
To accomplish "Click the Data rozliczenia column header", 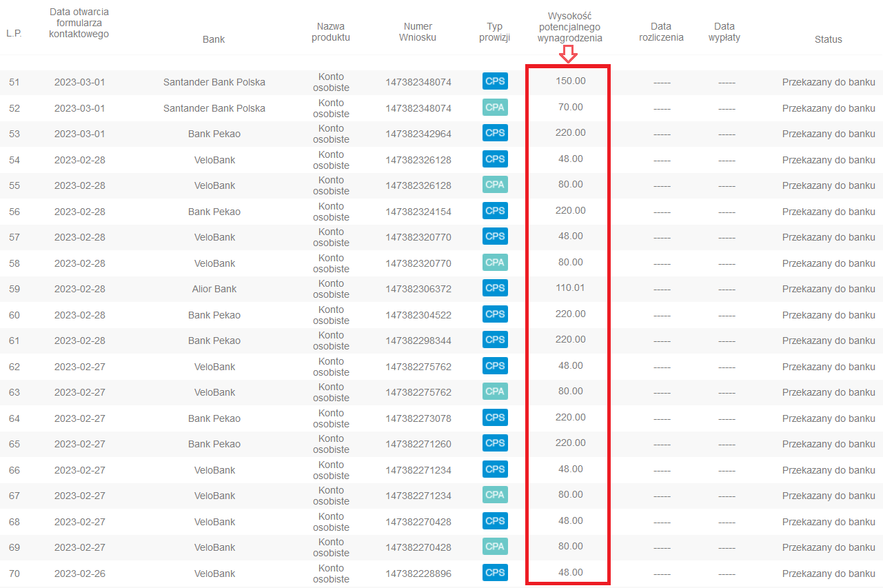I will click(661, 32).
